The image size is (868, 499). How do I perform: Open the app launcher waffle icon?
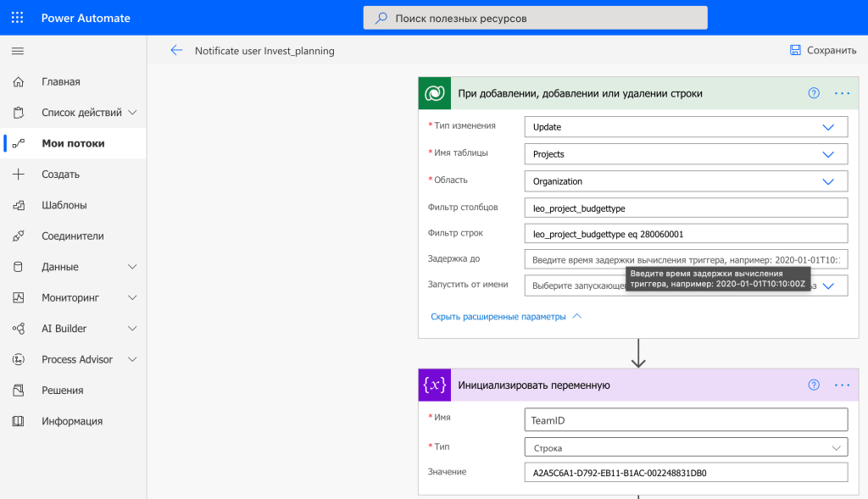point(17,18)
